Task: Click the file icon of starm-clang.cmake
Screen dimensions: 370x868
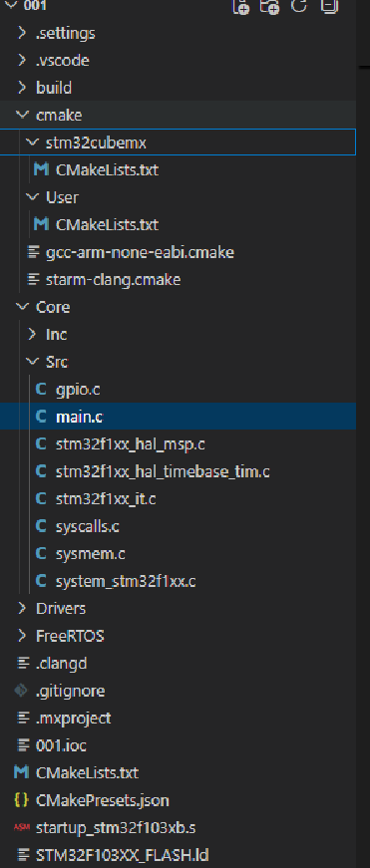Action: coord(33,280)
